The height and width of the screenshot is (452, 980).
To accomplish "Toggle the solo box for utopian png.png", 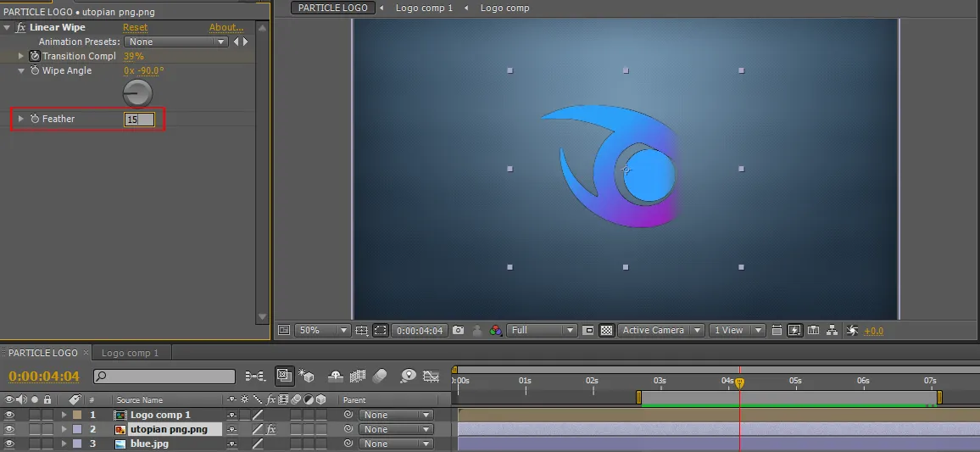I will [35, 429].
